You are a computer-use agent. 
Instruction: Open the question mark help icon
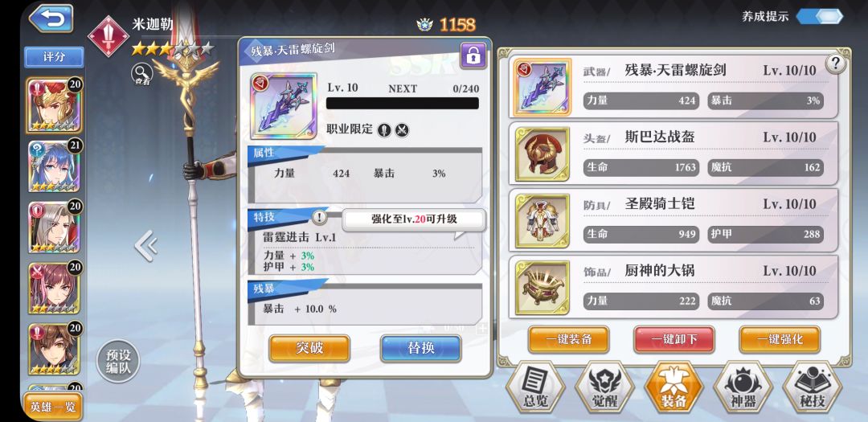[835, 64]
